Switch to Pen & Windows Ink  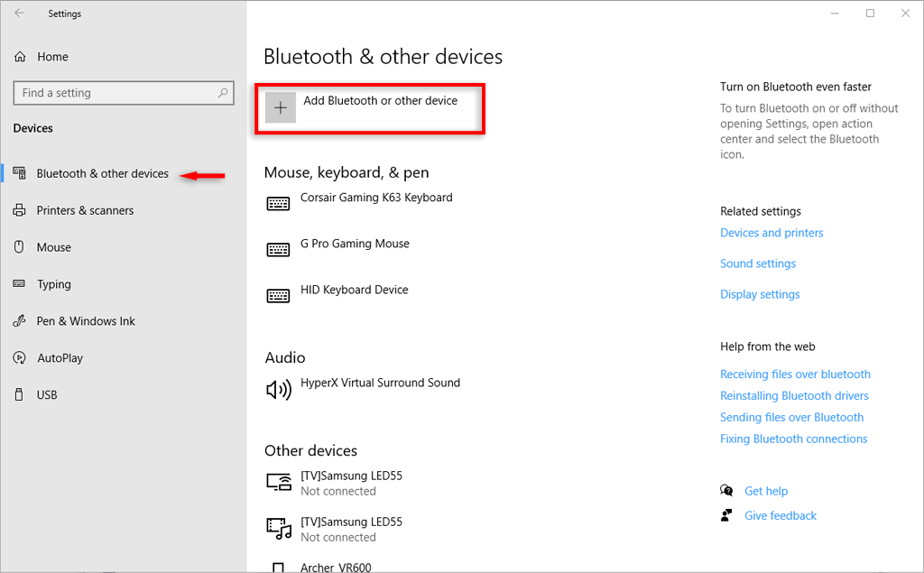coord(86,321)
